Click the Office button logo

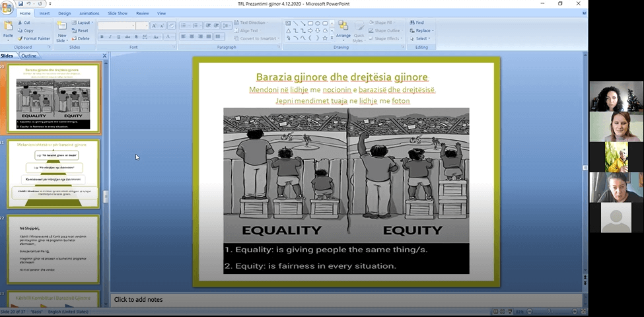click(7, 7)
